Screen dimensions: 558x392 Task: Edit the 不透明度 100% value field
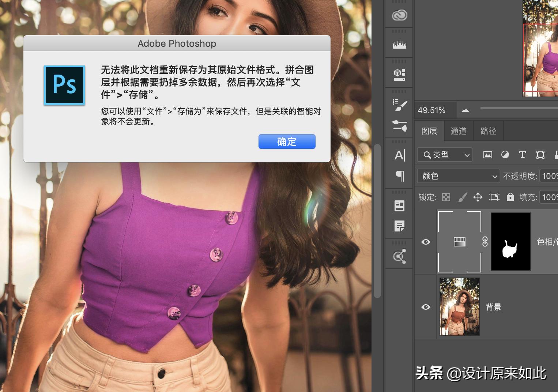(x=550, y=176)
